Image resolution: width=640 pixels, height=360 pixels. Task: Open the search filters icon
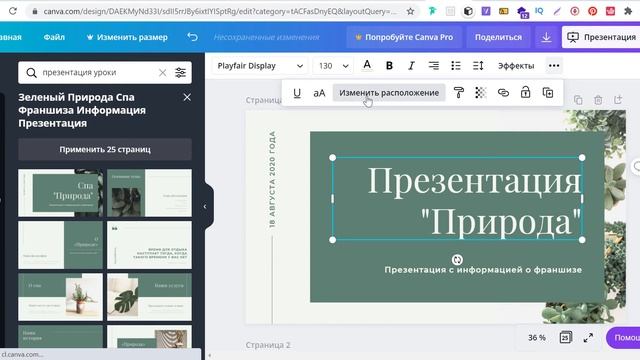[x=180, y=72]
